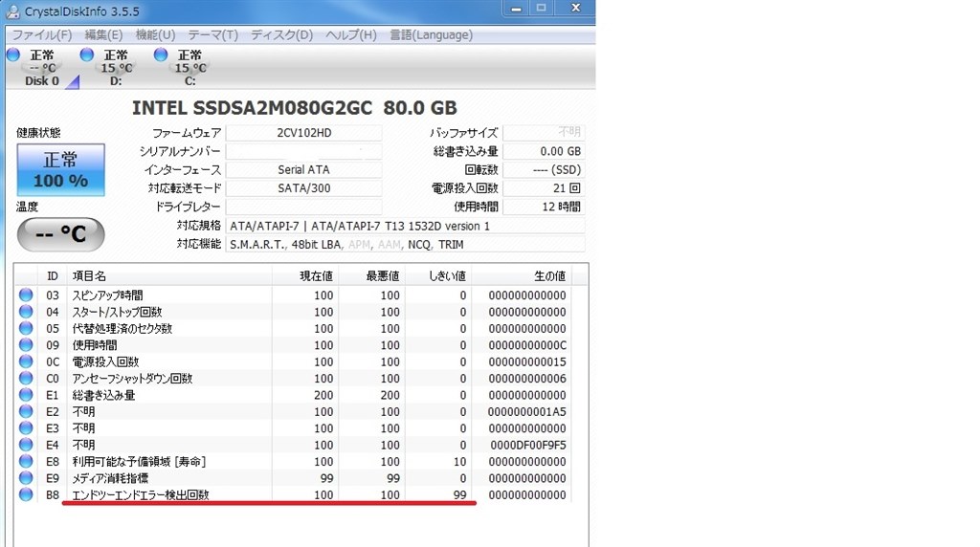Image resolution: width=980 pixels, height=547 pixels.
Task: Click raw value 0000DF00F9F5
Action: tap(528, 446)
